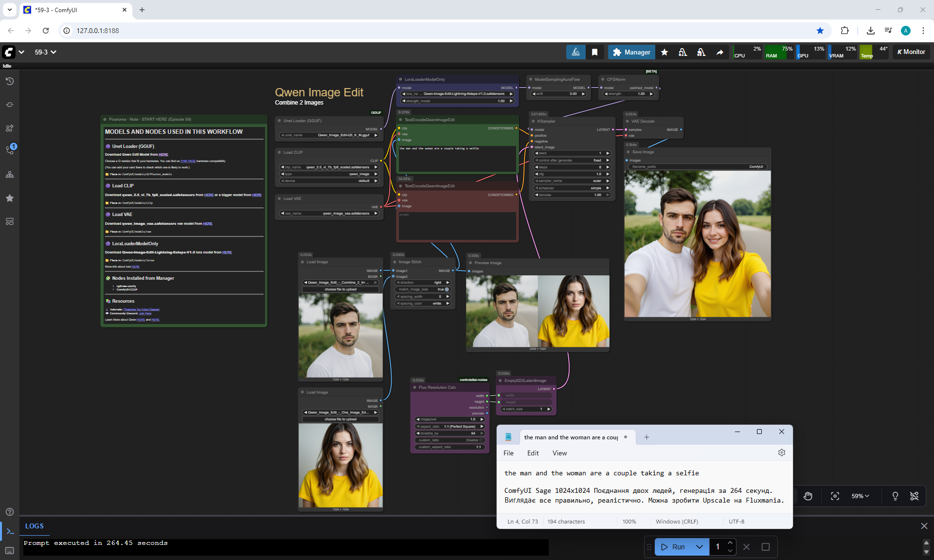
Task: Click the generated selfie image in Save Image node
Action: pos(697,243)
